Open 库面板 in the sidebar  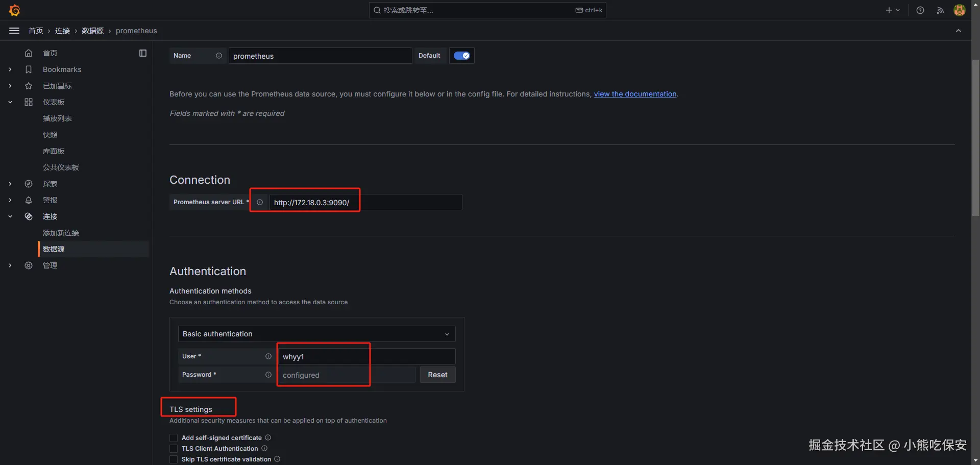54,151
